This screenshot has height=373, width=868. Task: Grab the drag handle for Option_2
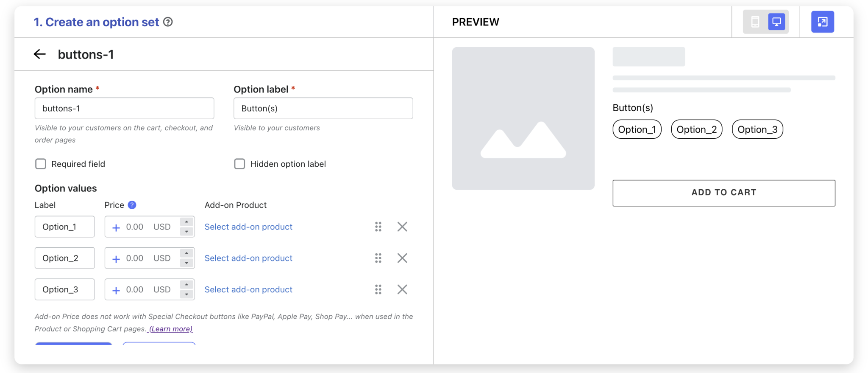click(378, 258)
